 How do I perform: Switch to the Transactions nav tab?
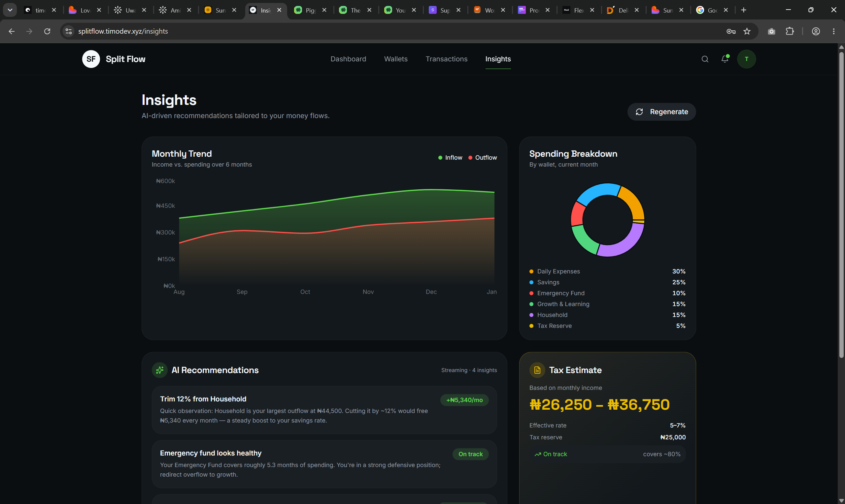click(446, 59)
